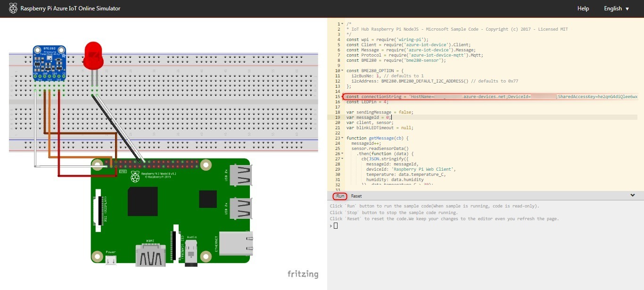
Task: Place cursor on the LEDPin code line
Action: (367, 102)
